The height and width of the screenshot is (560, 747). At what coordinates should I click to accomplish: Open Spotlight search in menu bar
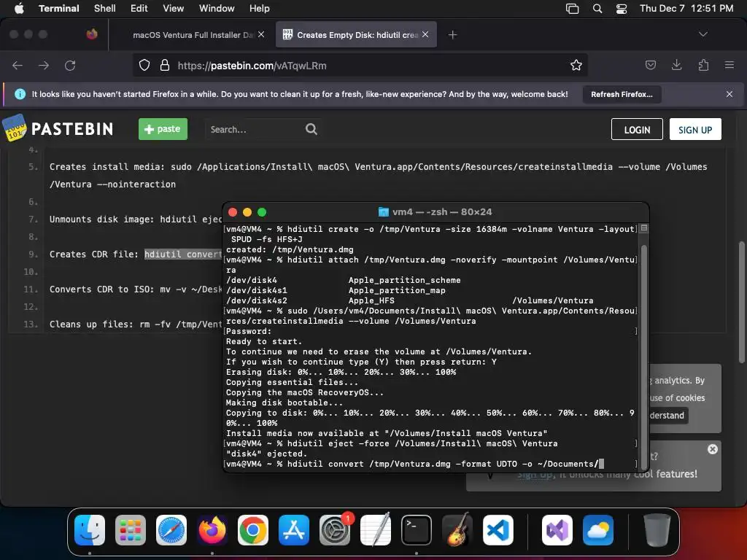point(597,9)
